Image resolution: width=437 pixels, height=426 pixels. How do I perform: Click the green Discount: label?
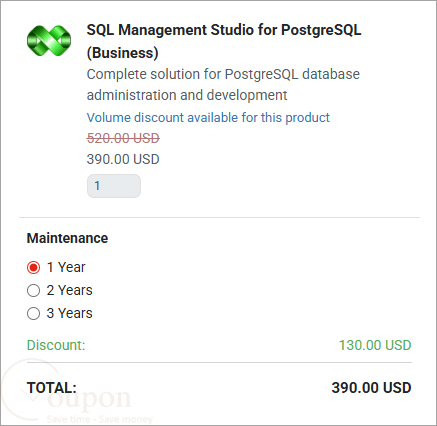56,345
